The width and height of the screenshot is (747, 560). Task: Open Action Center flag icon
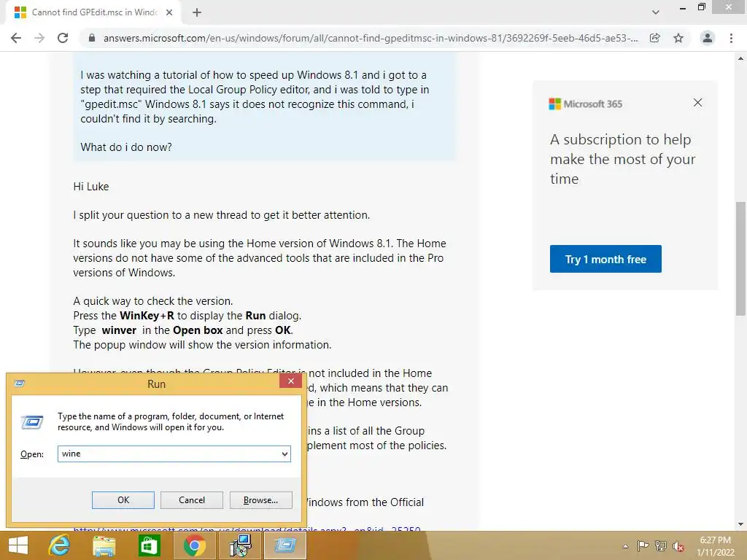pos(643,545)
